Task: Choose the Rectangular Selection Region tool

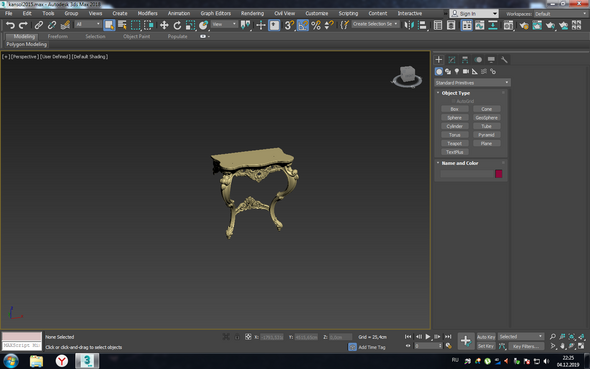Action: (x=135, y=25)
